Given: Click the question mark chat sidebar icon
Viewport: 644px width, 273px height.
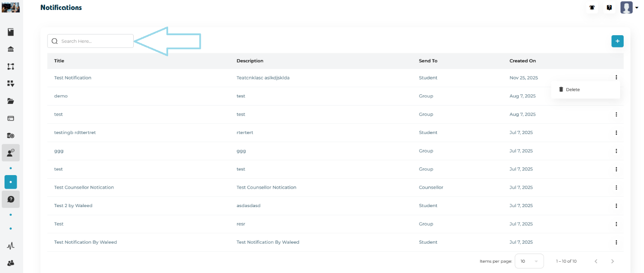Looking at the screenshot, I should (11, 199).
